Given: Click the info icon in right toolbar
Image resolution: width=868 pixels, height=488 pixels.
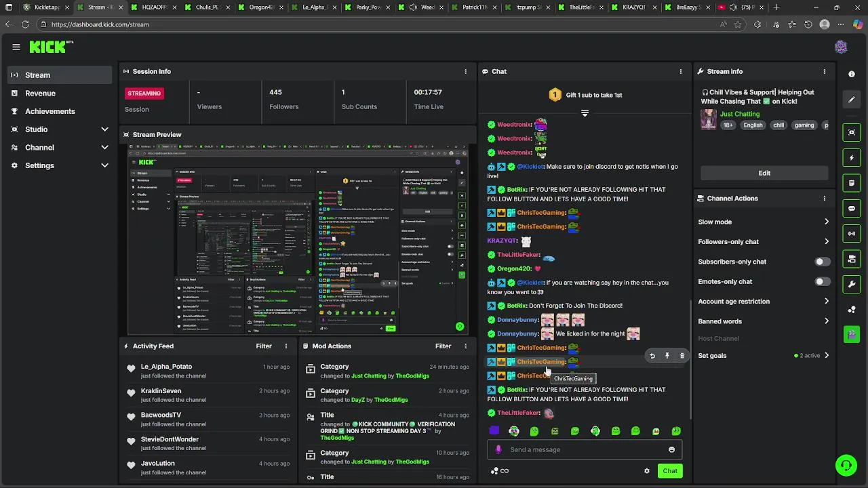Looking at the screenshot, I should click(852, 74).
